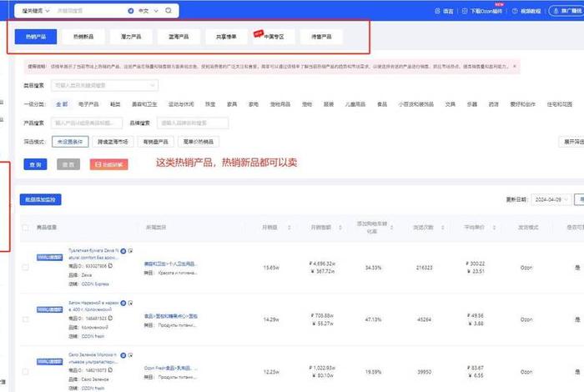Click the 产品搜索 product search input field

coord(87,123)
